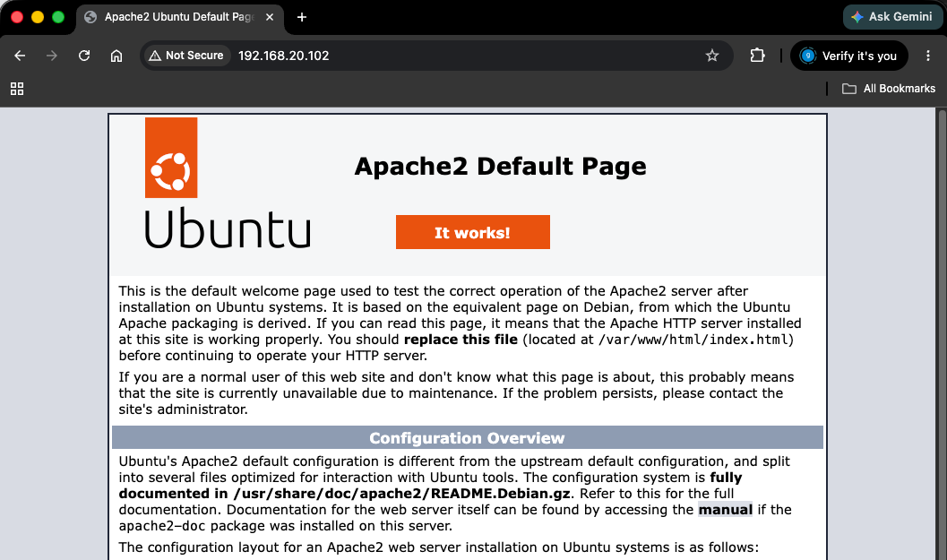
Task: Click the Ubuntu wordmark text
Action: coord(228,228)
